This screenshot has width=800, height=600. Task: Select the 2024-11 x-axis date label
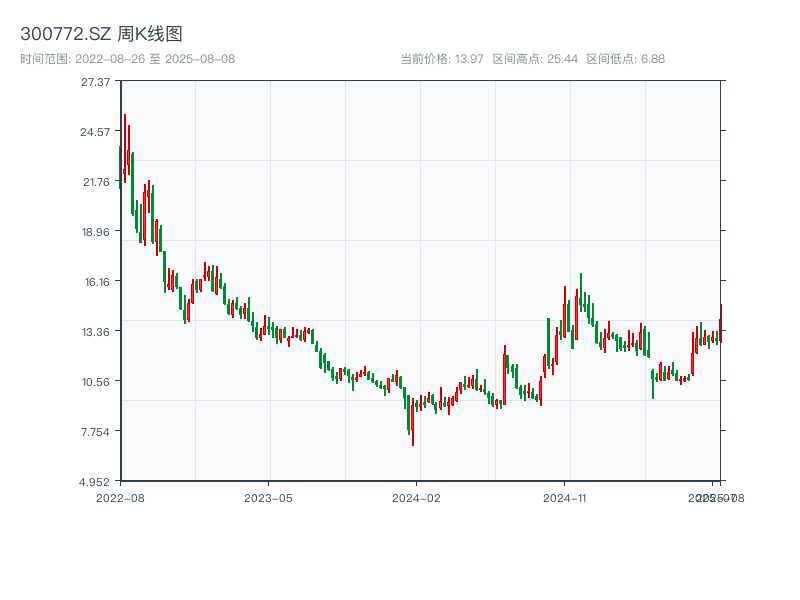click(564, 497)
